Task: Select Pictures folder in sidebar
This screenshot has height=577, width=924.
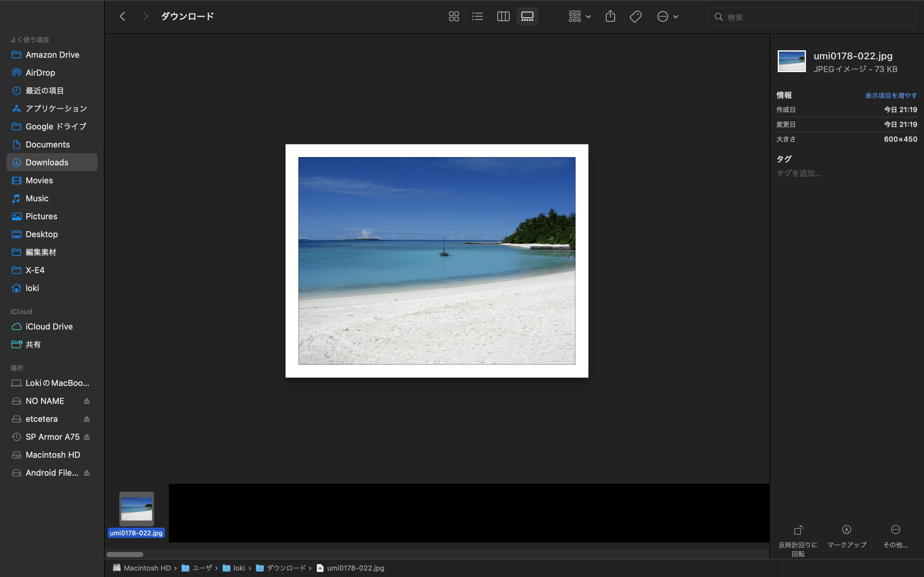Action: coord(41,216)
